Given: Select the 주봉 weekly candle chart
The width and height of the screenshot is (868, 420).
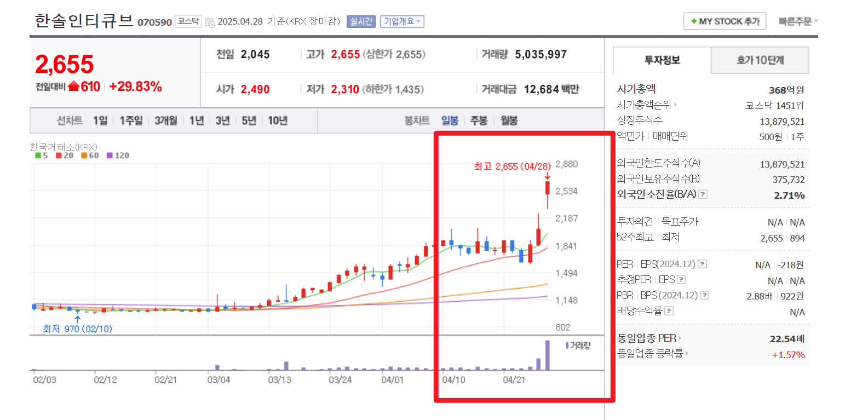Looking at the screenshot, I should coord(479,120).
